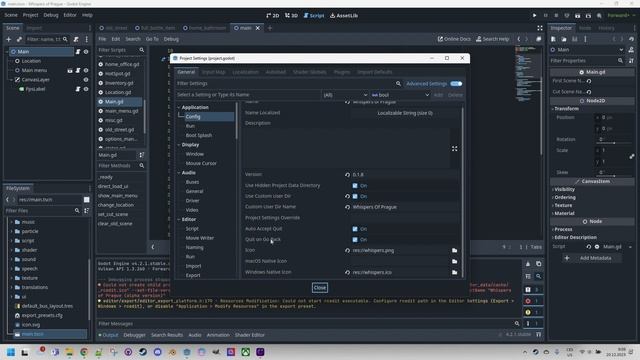Switch to the 2D workspace

point(273,16)
